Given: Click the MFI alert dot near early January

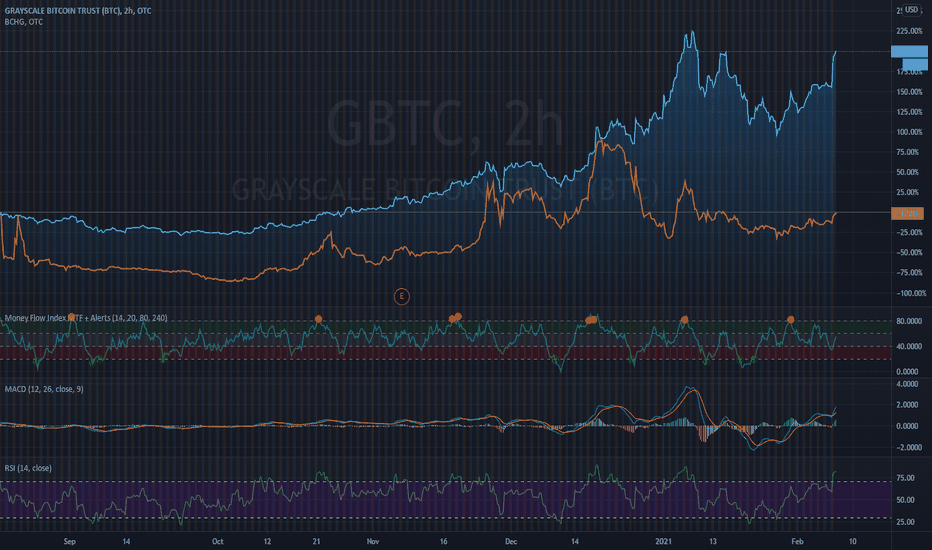Looking at the screenshot, I should pos(684,320).
